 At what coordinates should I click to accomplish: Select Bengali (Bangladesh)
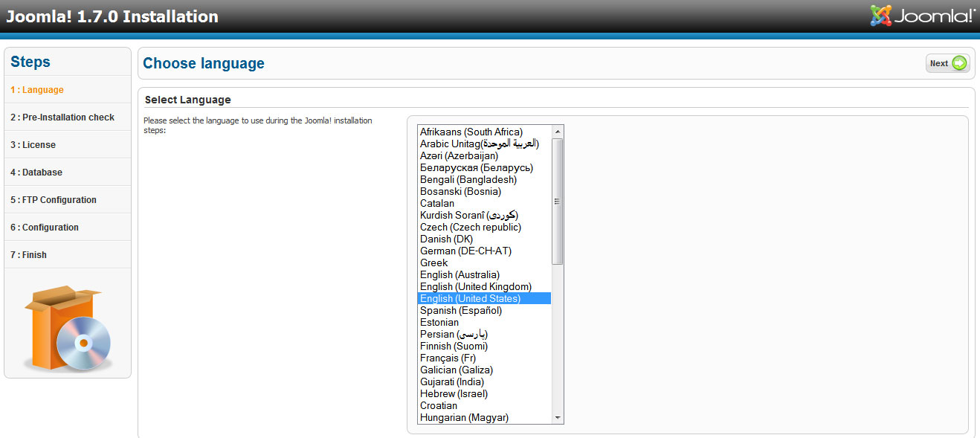point(485,180)
